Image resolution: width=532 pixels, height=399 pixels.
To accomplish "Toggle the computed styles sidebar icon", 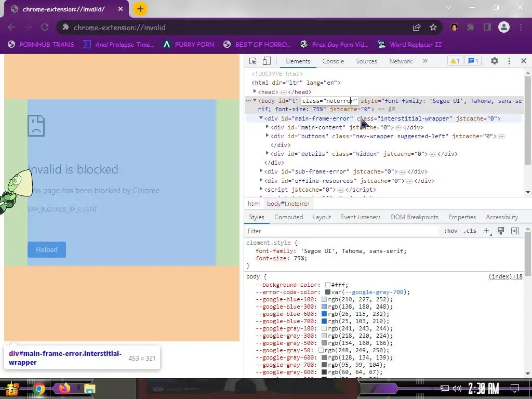I will click(515, 231).
